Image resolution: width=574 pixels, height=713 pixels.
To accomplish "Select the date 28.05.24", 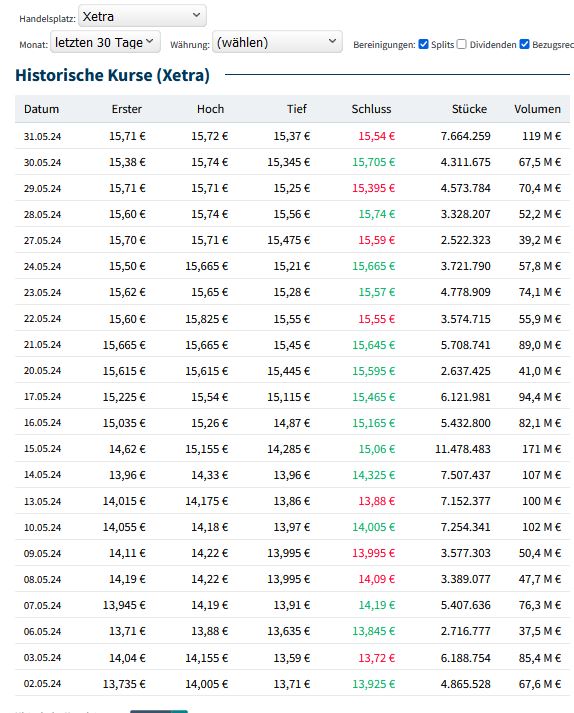I will tap(42, 214).
